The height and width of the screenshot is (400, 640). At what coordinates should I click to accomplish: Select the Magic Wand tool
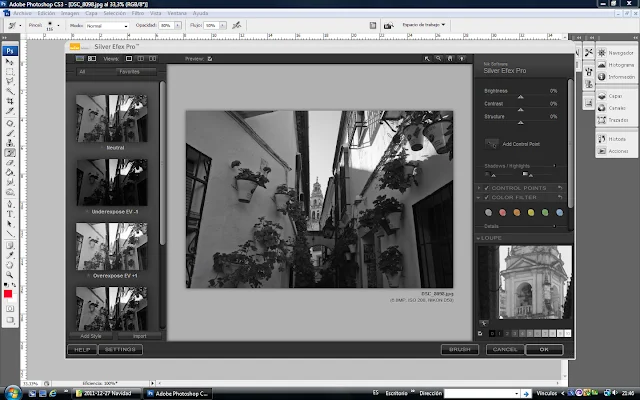(x=9, y=91)
